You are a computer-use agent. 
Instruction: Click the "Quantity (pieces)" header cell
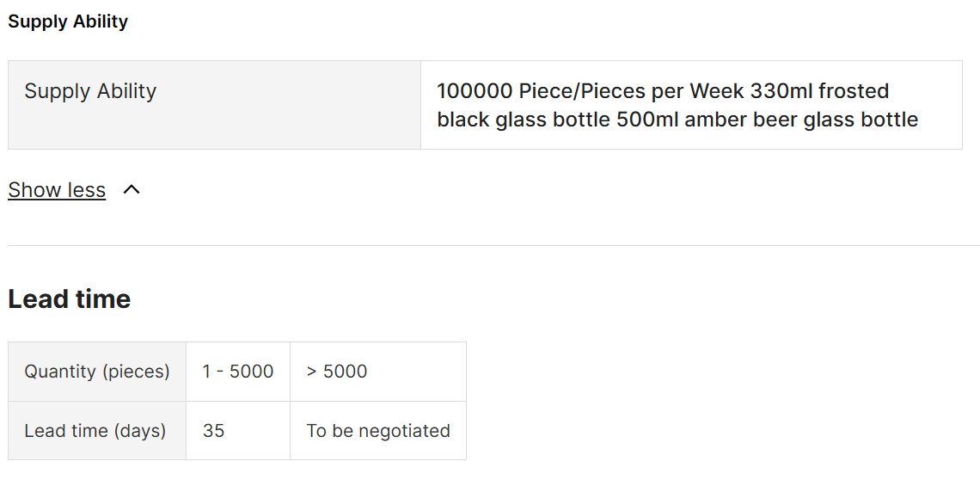(97, 372)
